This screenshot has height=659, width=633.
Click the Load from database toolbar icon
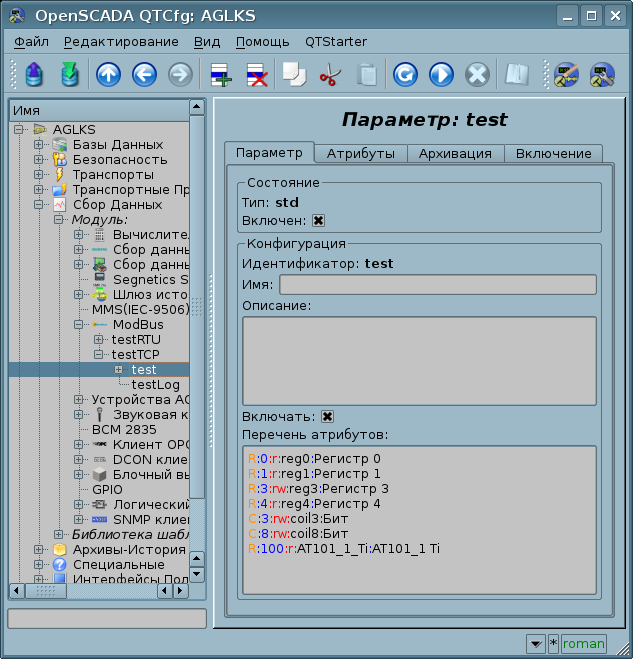coord(33,75)
